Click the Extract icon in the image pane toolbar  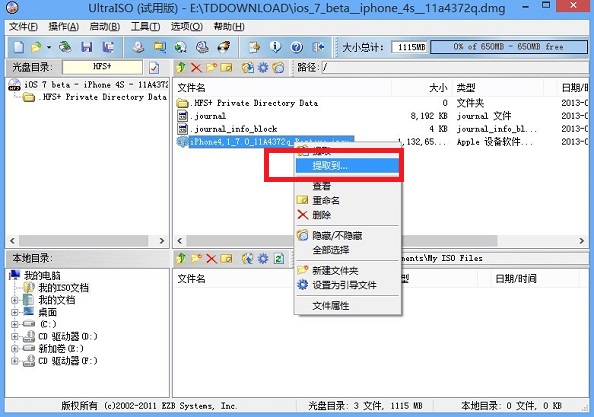click(x=248, y=68)
